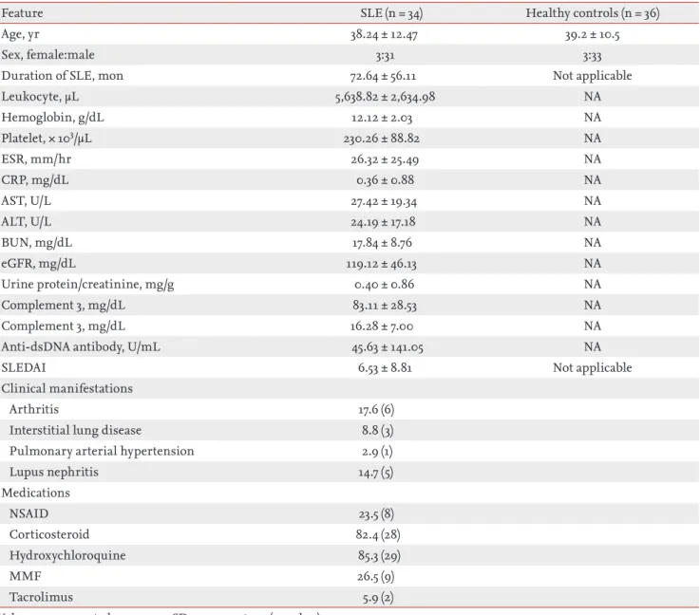The image size is (700, 615).
Task: Select the value 8.8 (3)
Action: [x=378, y=431]
